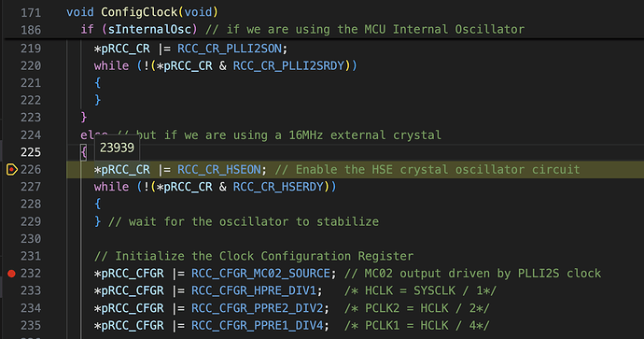Click line number 219 in the gutter
This screenshot has width=644, height=339.
[x=31, y=49]
